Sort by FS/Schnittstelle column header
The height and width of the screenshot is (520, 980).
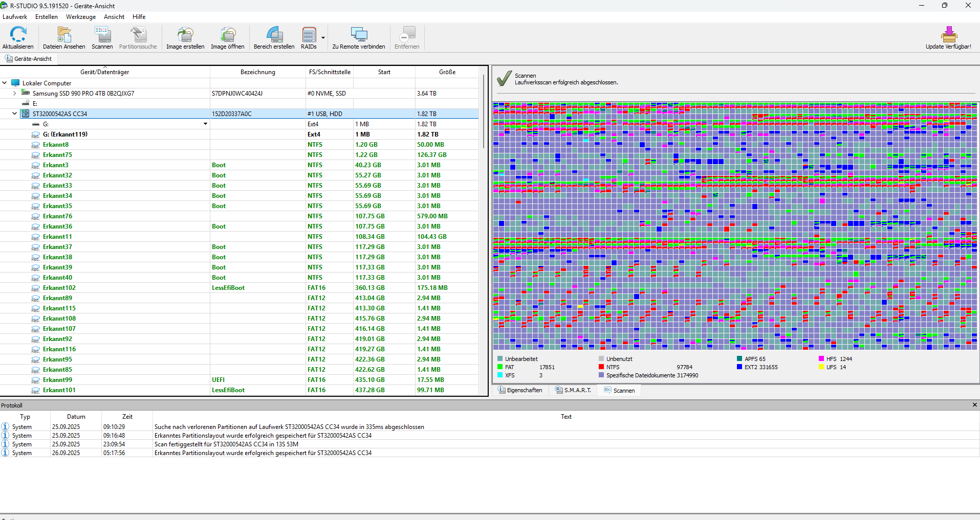point(330,72)
